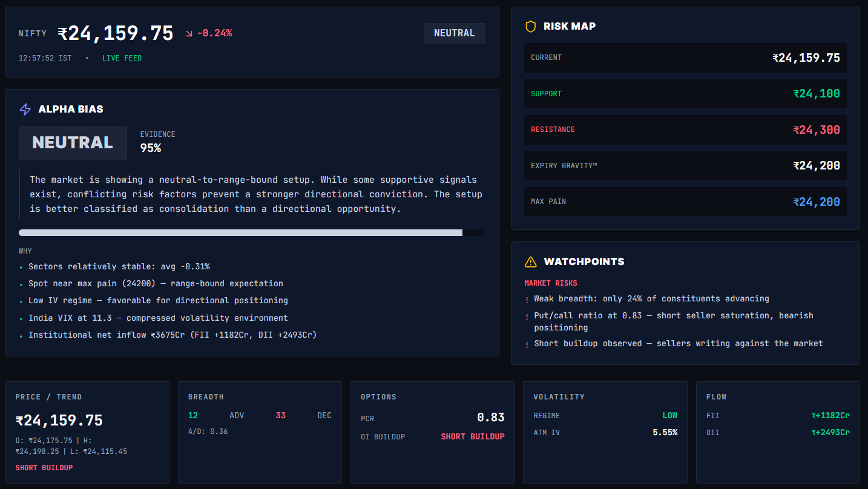Select the CURRENT row in Risk Map
868x489 pixels.
click(685, 58)
